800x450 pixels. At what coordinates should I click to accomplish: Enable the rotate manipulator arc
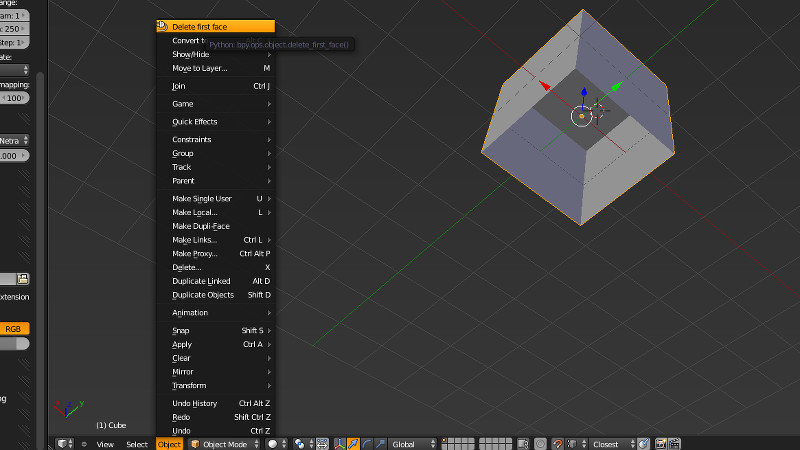(367, 444)
